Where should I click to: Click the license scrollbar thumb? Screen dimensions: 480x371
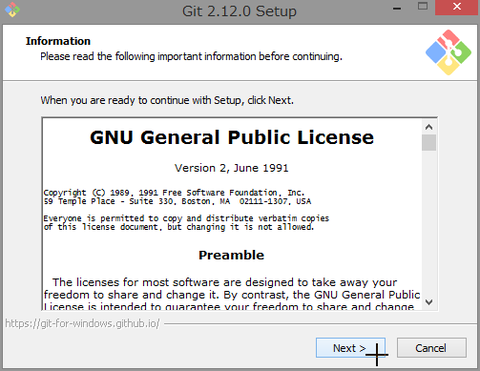pos(429,143)
